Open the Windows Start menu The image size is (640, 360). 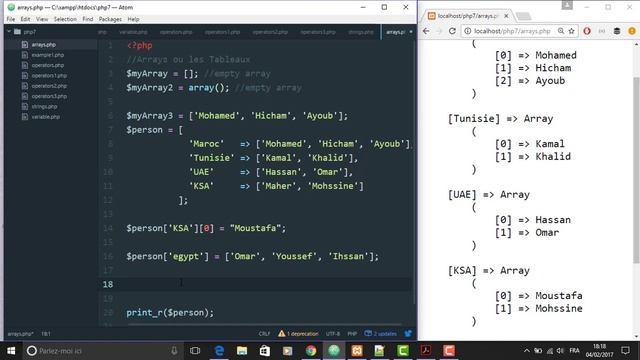coord(11,351)
